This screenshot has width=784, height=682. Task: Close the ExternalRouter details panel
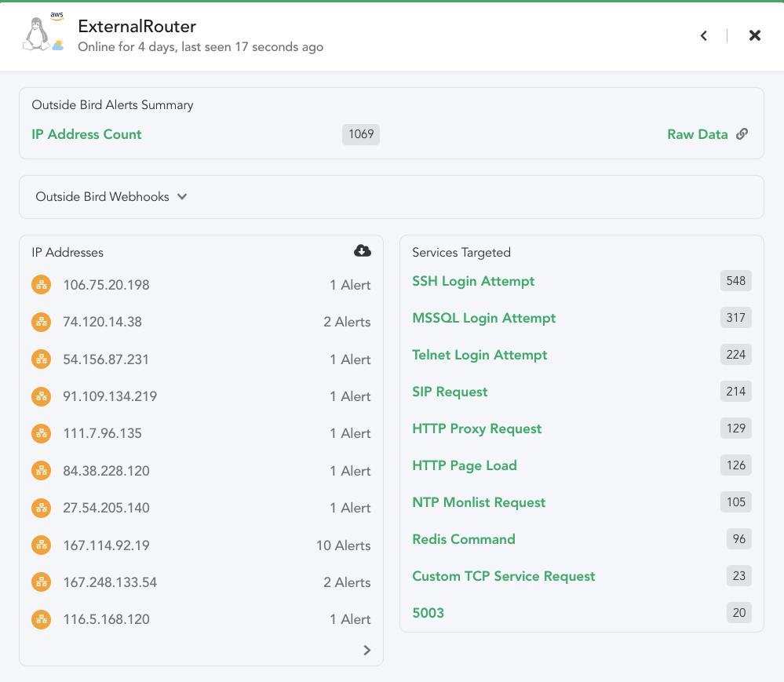[754, 35]
